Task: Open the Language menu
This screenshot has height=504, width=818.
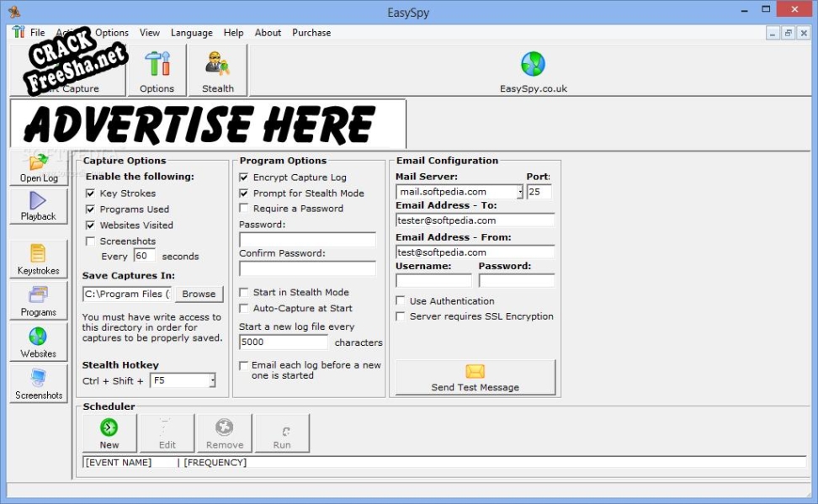Action: [191, 33]
